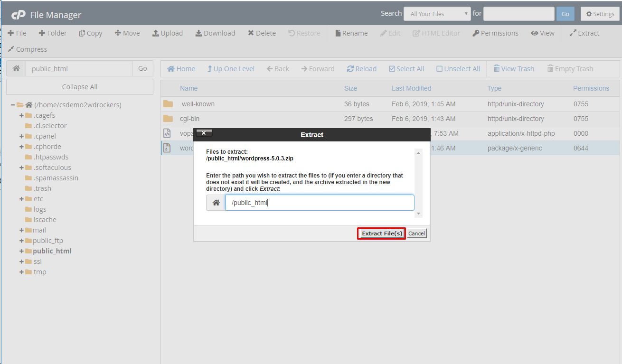
Task: Collapse the home root directory tree
Action: point(13,105)
